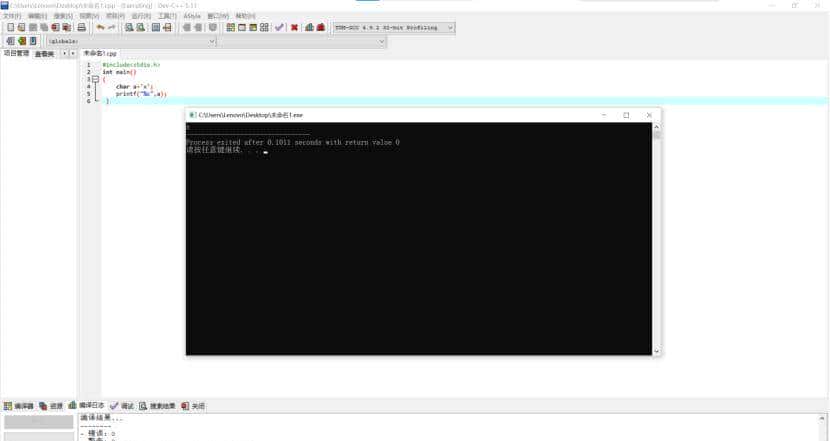The height and width of the screenshot is (441, 830).
Task: Switch to the 搜索结果 bottom tab
Action: (x=157, y=406)
